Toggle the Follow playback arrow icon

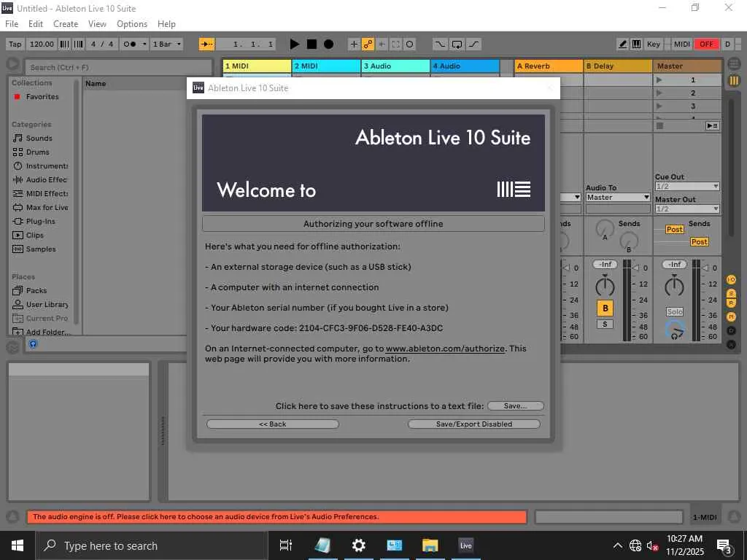(x=206, y=44)
